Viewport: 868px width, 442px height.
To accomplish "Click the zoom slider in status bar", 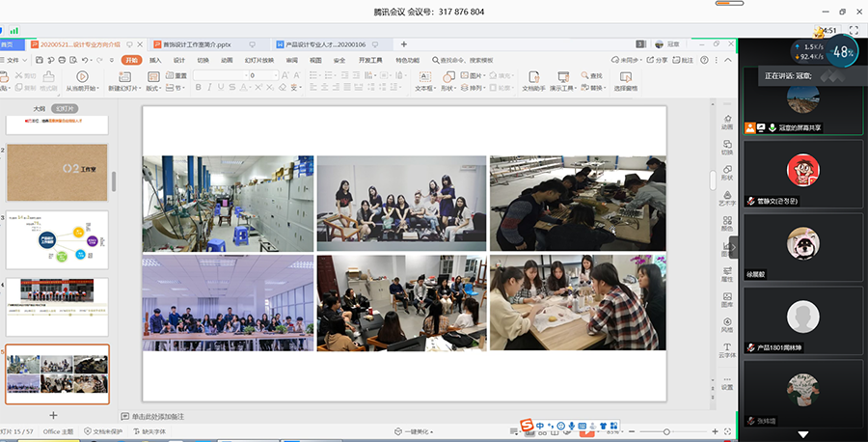I will coord(667,431).
